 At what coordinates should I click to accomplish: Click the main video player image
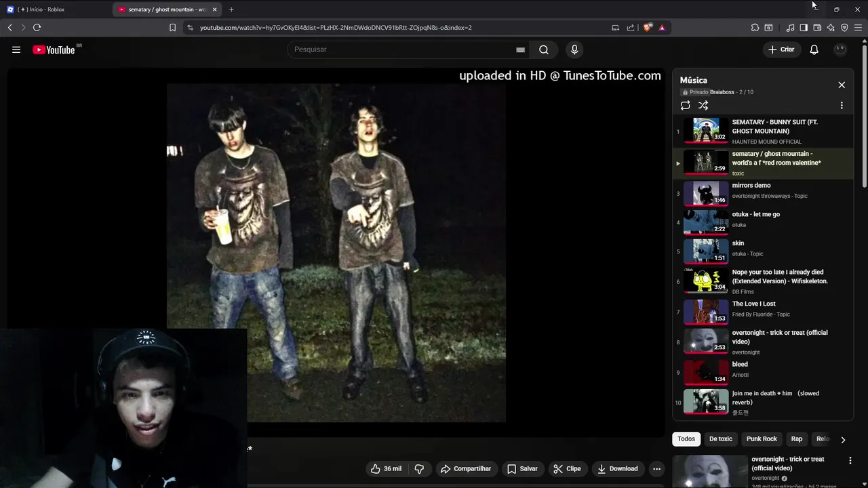(336, 253)
